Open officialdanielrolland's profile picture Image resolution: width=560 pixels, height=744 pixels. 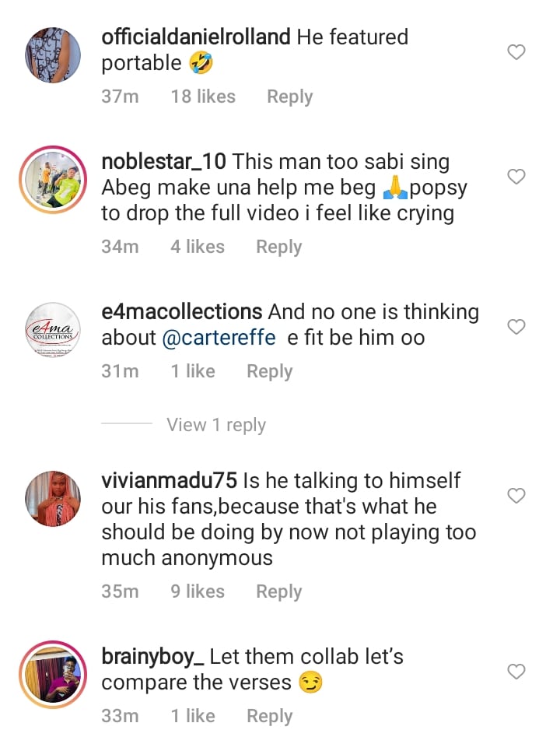tap(53, 55)
